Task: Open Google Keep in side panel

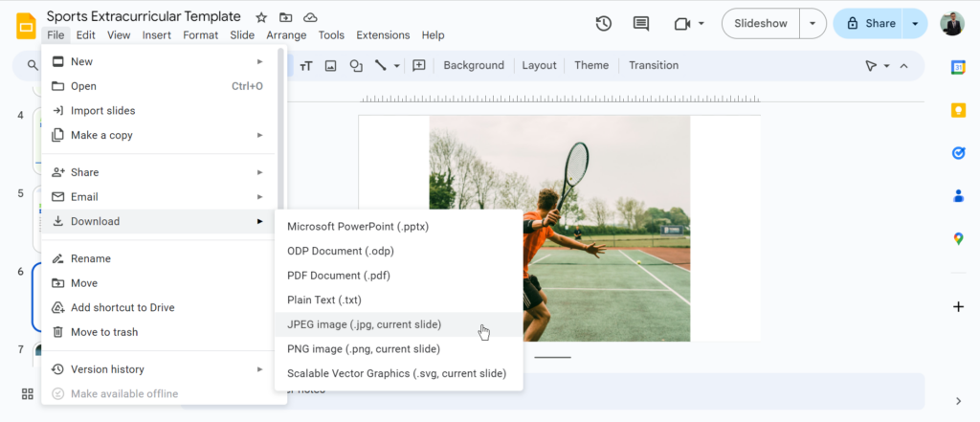Action: (x=958, y=110)
